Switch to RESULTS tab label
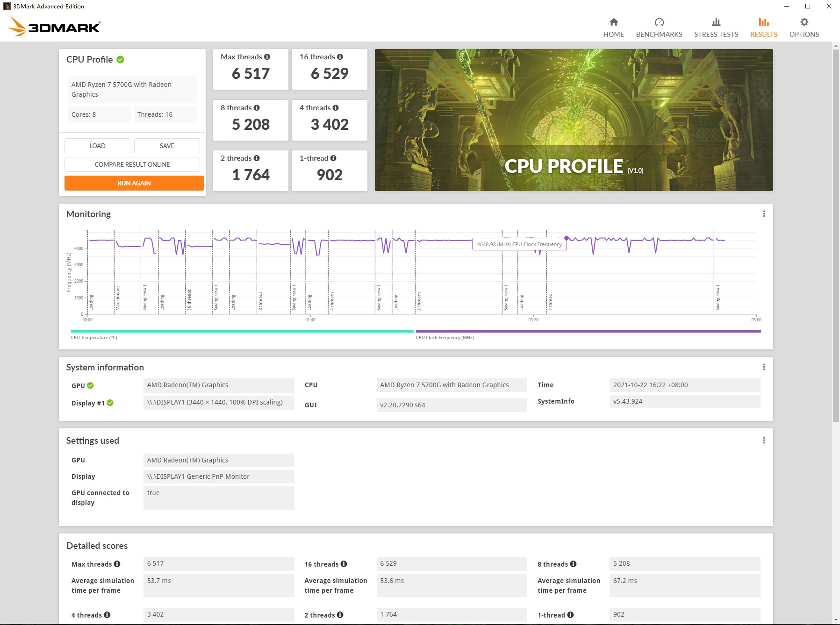The image size is (840, 625). 763,35
